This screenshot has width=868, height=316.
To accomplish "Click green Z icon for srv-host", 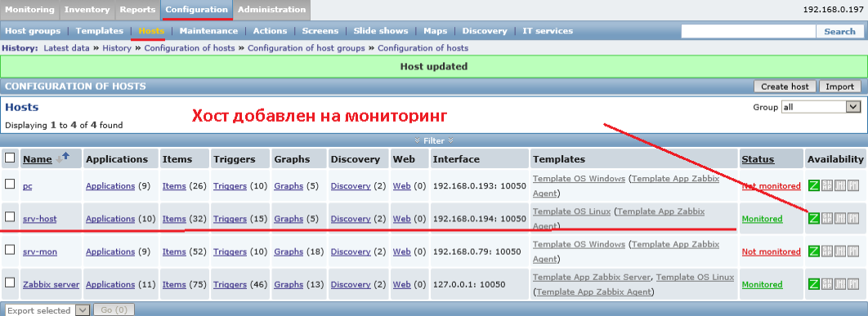I will [x=814, y=219].
